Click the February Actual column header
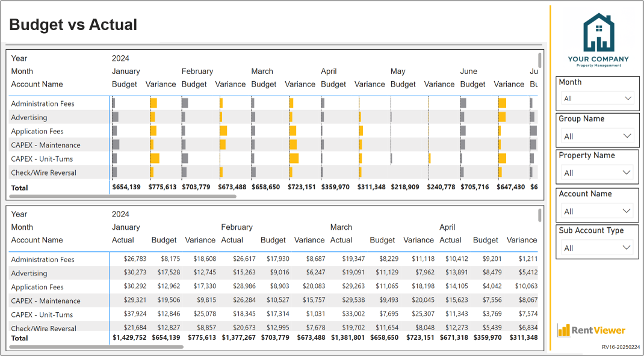Viewport: 644px width, 356px height. (232, 240)
